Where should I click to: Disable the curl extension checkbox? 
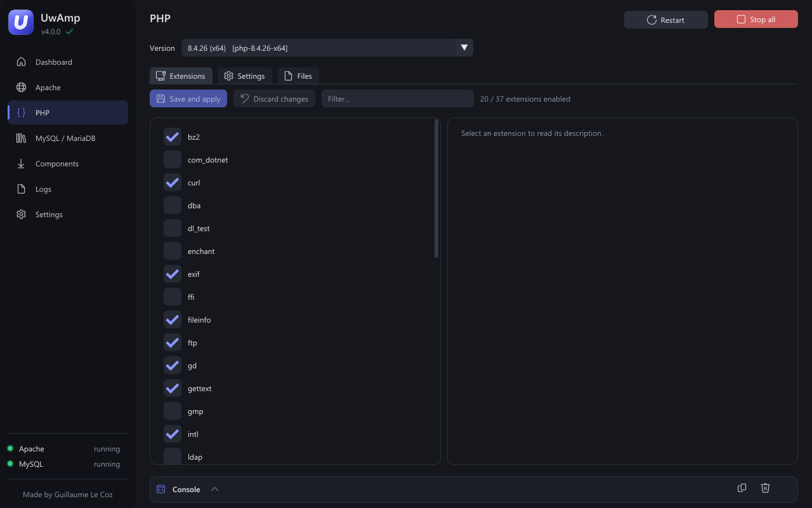pos(173,183)
